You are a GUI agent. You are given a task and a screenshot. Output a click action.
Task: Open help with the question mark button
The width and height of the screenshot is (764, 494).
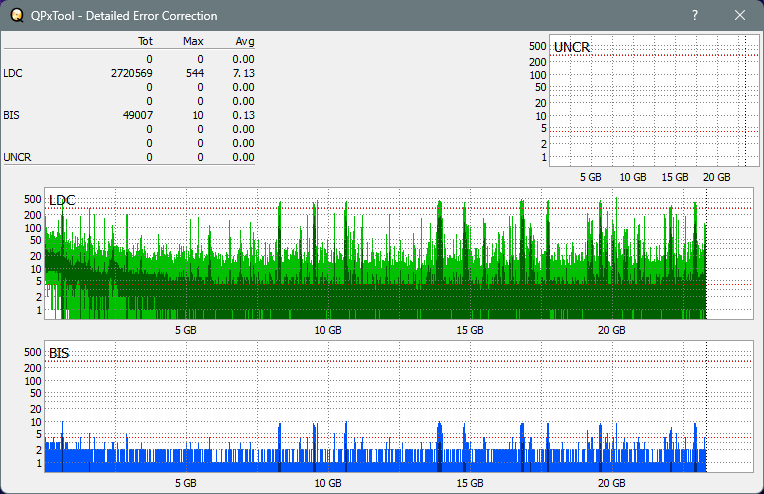point(695,16)
